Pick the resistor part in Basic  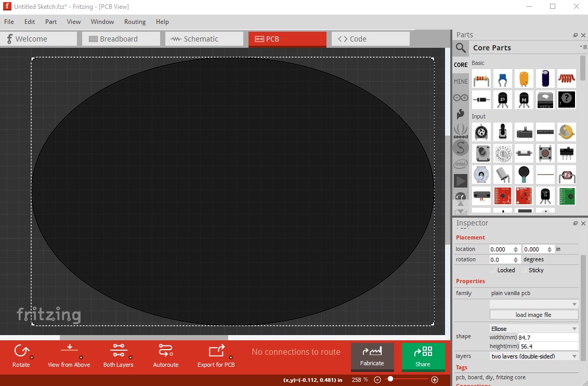[x=481, y=78]
